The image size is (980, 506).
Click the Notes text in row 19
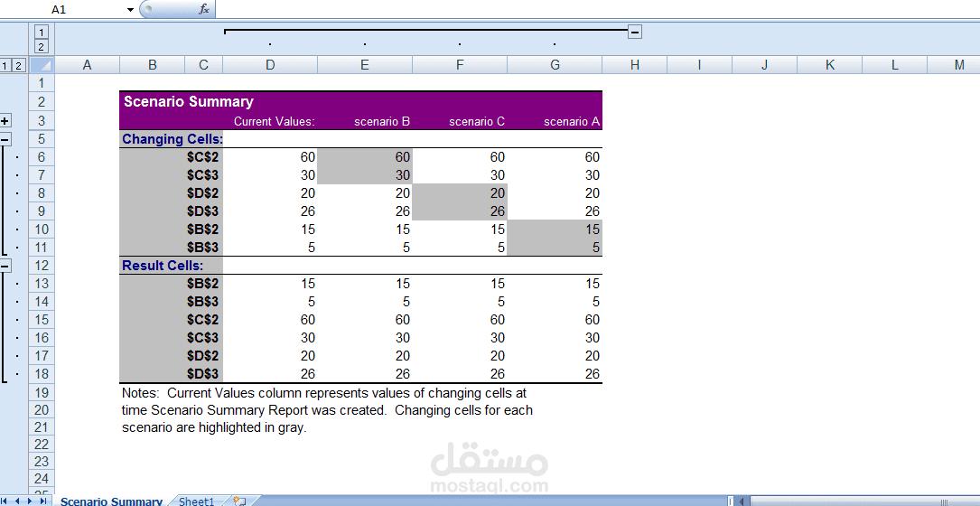pos(324,393)
